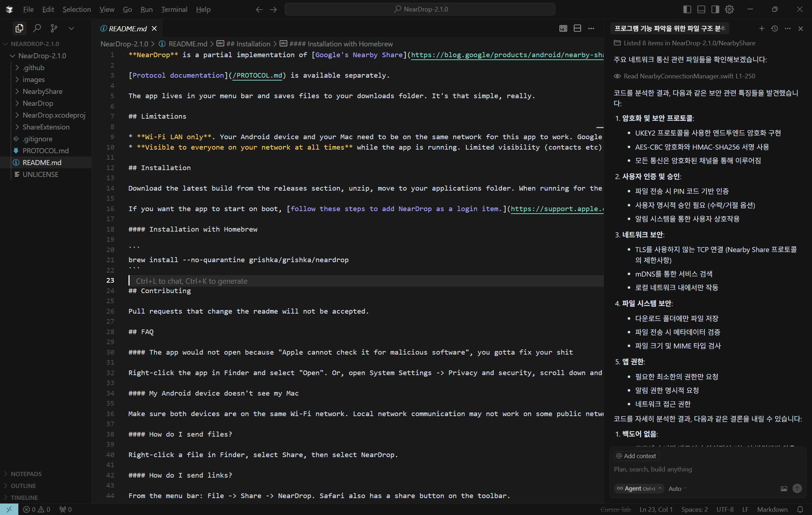Toggle the bottom panel visibility
Screen dimensions: 812x515
[x=701, y=9]
